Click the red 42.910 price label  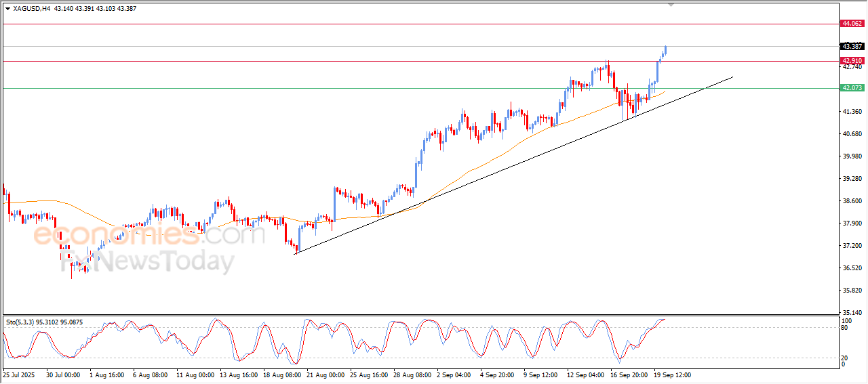tap(852, 61)
